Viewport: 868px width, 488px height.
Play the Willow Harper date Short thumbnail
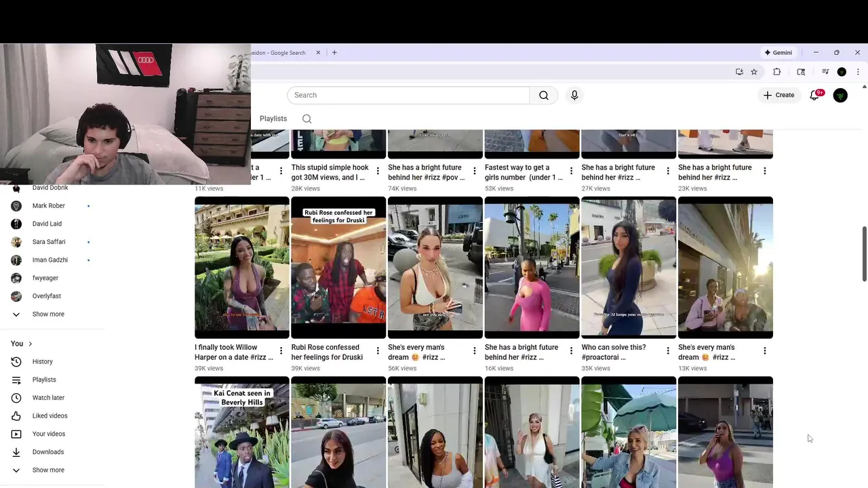(x=242, y=268)
